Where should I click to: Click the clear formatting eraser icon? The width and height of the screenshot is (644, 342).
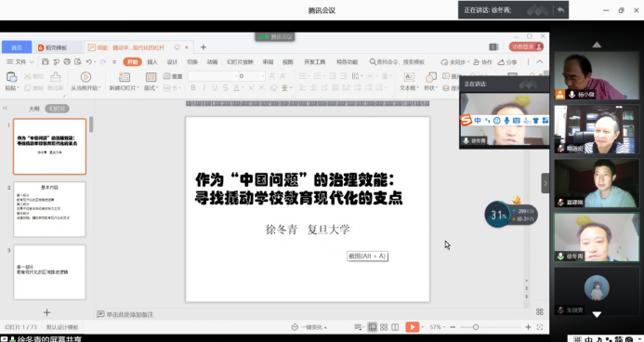pyautogui.click(x=273, y=88)
